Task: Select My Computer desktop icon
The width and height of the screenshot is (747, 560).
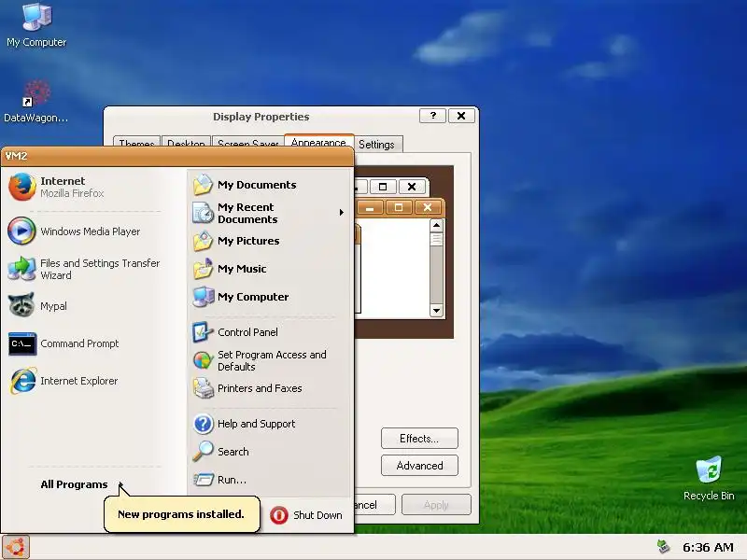Action: pyautogui.click(x=36, y=26)
